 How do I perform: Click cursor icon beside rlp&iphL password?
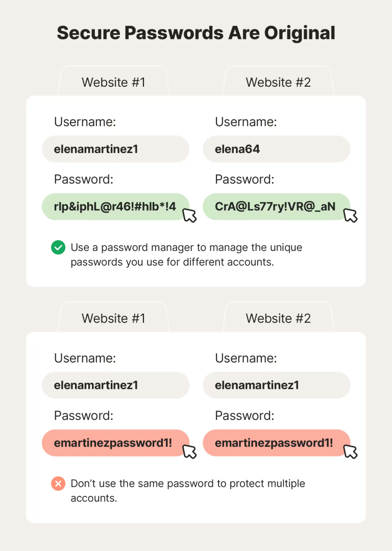pyautogui.click(x=189, y=215)
